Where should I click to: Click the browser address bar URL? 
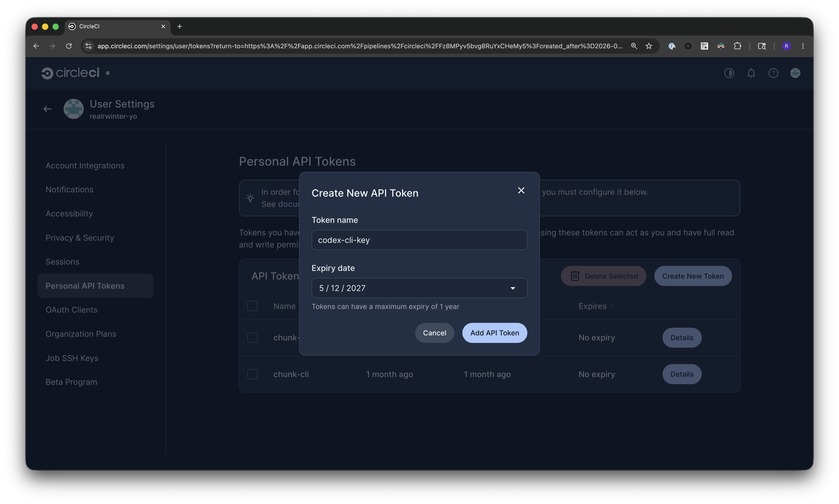point(360,46)
